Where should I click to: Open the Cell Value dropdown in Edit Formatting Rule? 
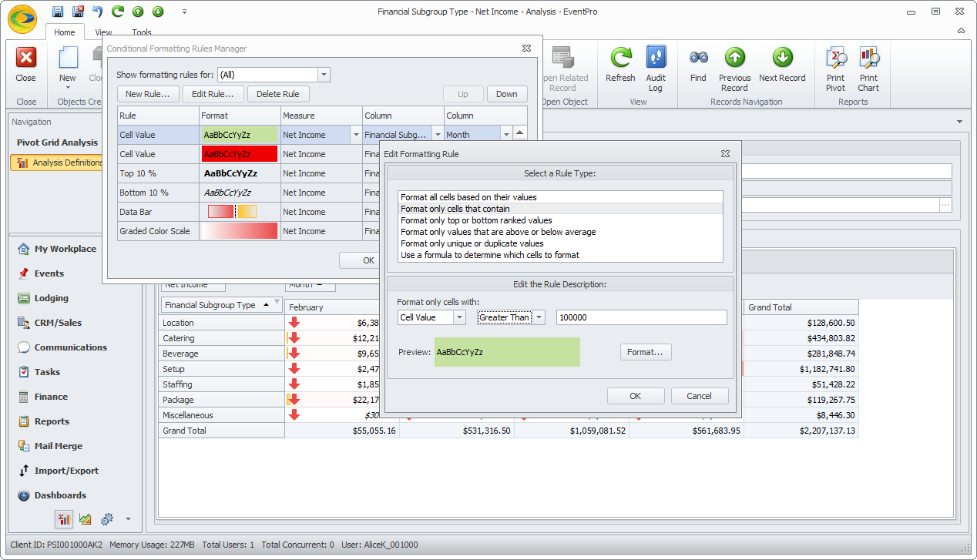460,317
